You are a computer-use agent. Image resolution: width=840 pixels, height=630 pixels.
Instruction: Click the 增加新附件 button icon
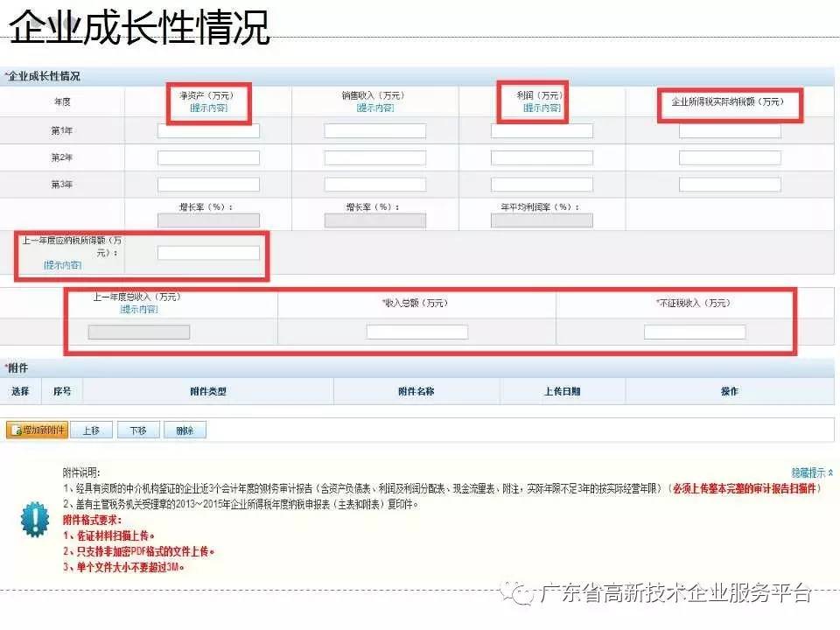pos(14,430)
